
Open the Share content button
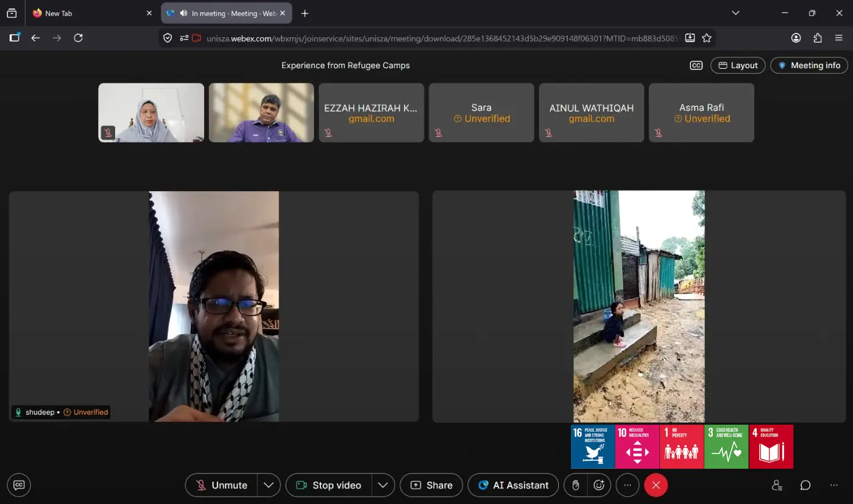[431, 485]
